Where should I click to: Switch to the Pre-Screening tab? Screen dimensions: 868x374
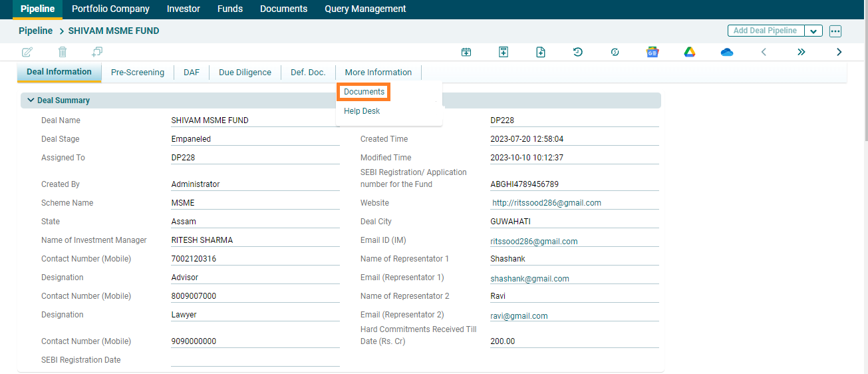point(138,73)
